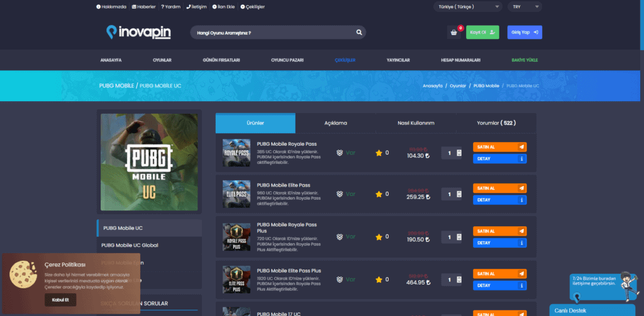Screen dimensions: 644x316
Task: Click star icon for Royale Pass Plus
Action: 379,237
